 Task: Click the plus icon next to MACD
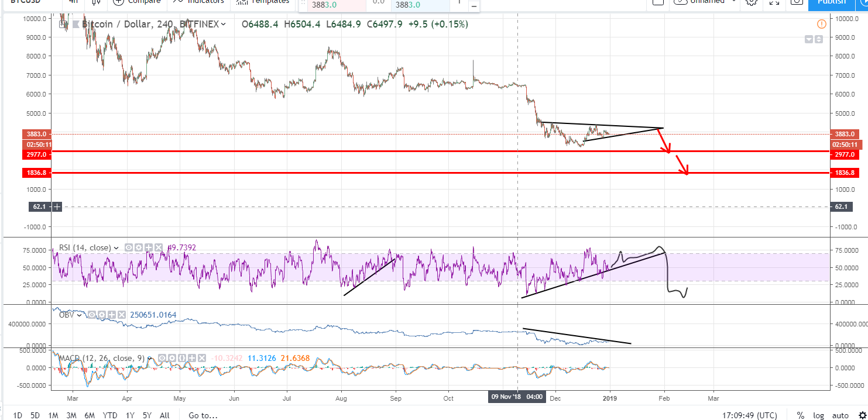point(192,358)
